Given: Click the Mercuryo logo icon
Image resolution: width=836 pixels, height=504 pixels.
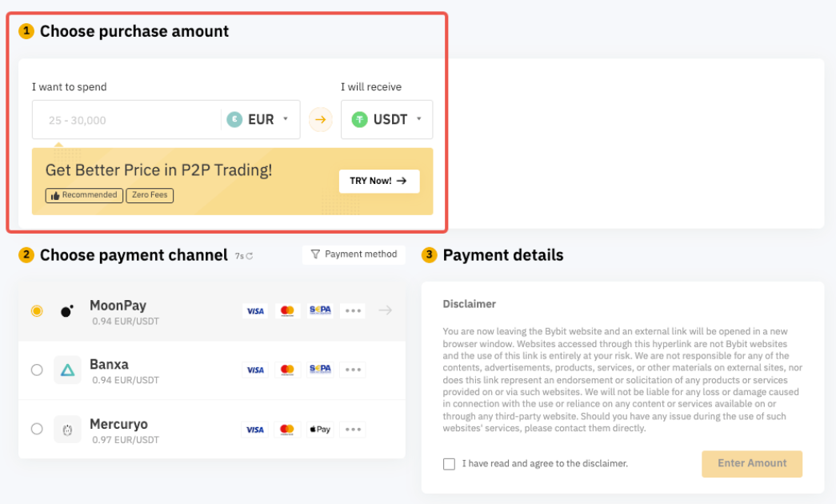Looking at the screenshot, I should [x=67, y=430].
